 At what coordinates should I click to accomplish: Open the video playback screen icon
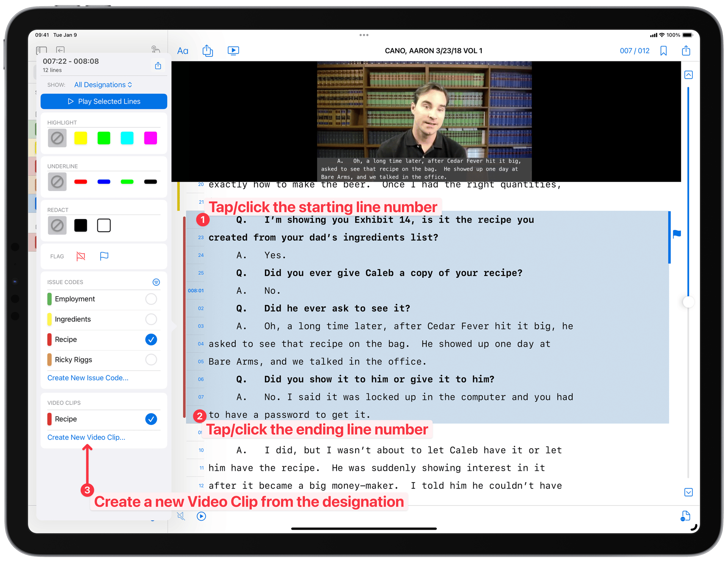[x=233, y=50]
